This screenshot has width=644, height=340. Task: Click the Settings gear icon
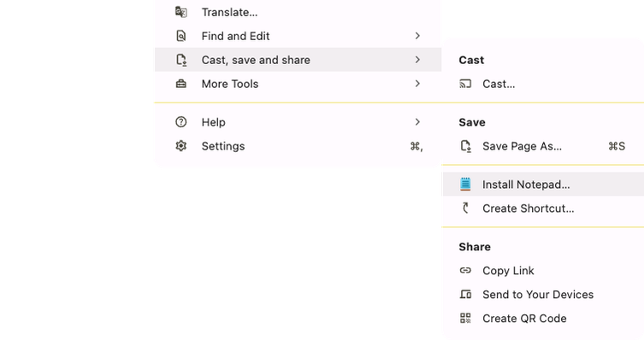[181, 146]
